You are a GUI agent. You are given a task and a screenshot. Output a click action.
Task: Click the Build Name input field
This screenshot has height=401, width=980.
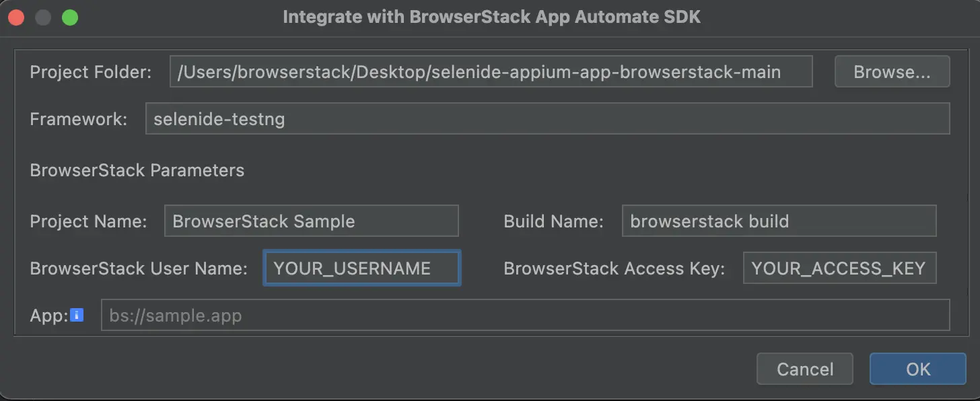click(x=778, y=221)
